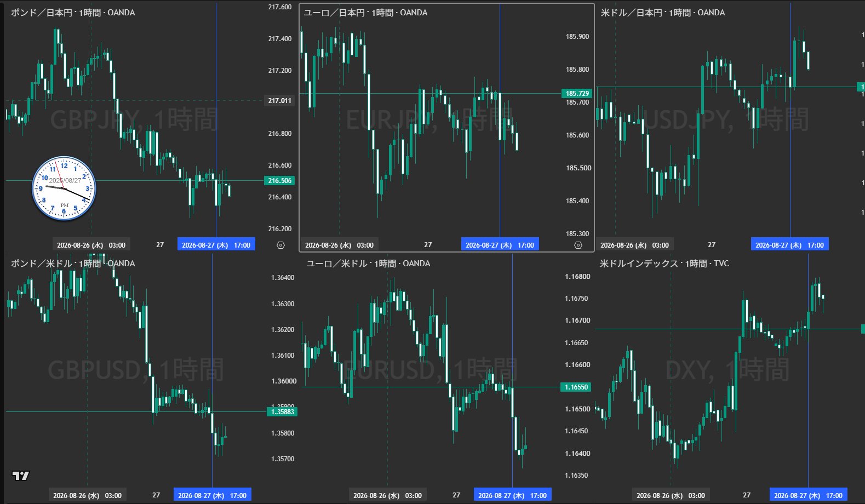Click the 03:00 date label on the 米ドル／日本円 chart
Viewport: 865px width, 504px height.
point(634,245)
